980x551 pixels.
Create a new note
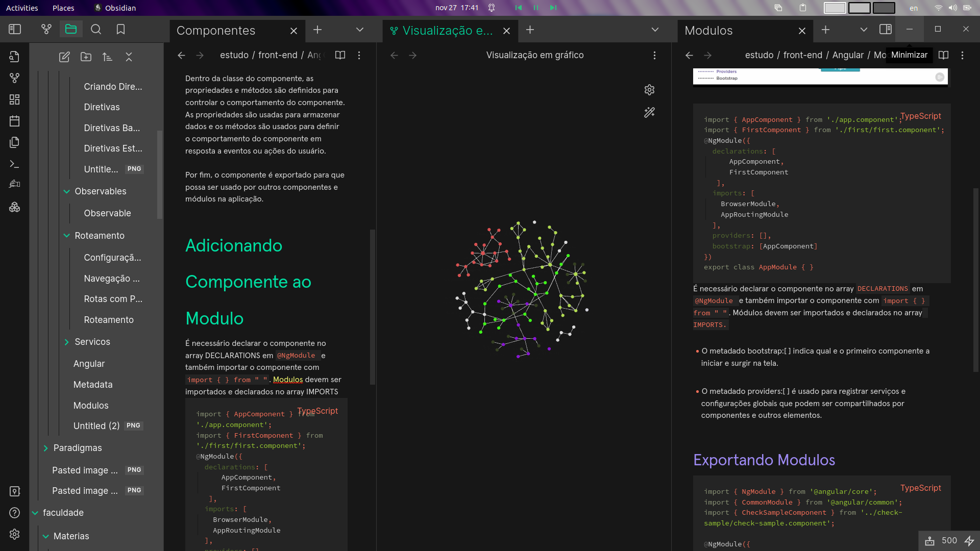point(64,57)
